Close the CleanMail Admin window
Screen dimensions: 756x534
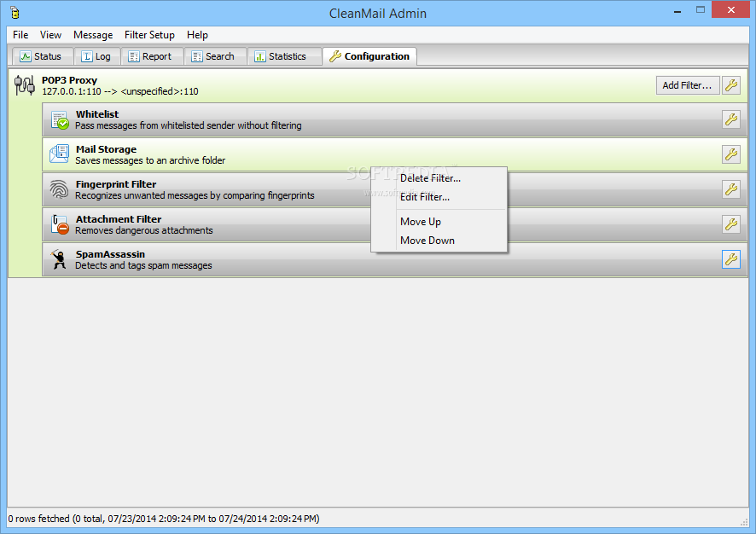coord(731,10)
